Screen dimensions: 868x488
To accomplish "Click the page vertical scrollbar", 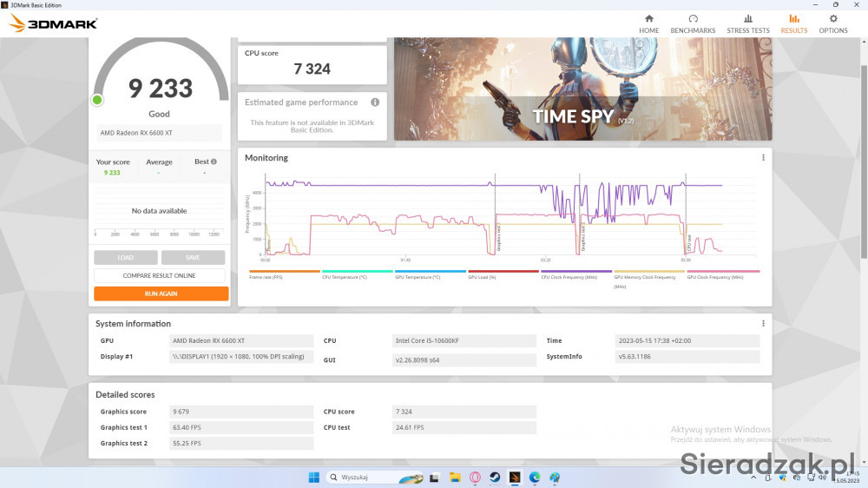I will pos(865,161).
